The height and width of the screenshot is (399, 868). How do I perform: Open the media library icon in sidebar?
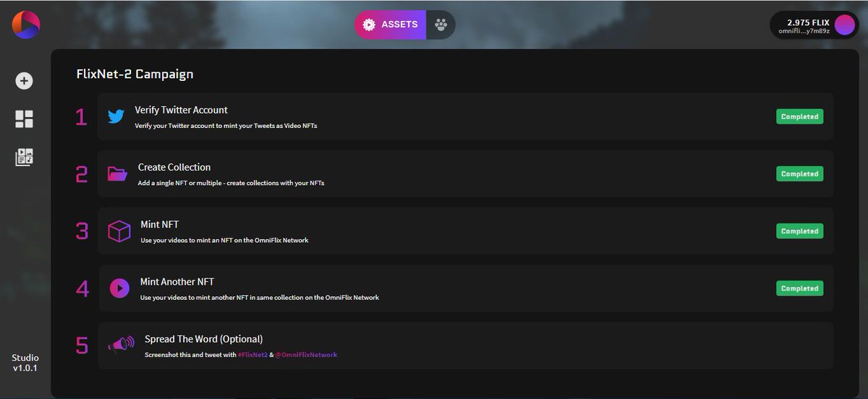coord(25,157)
